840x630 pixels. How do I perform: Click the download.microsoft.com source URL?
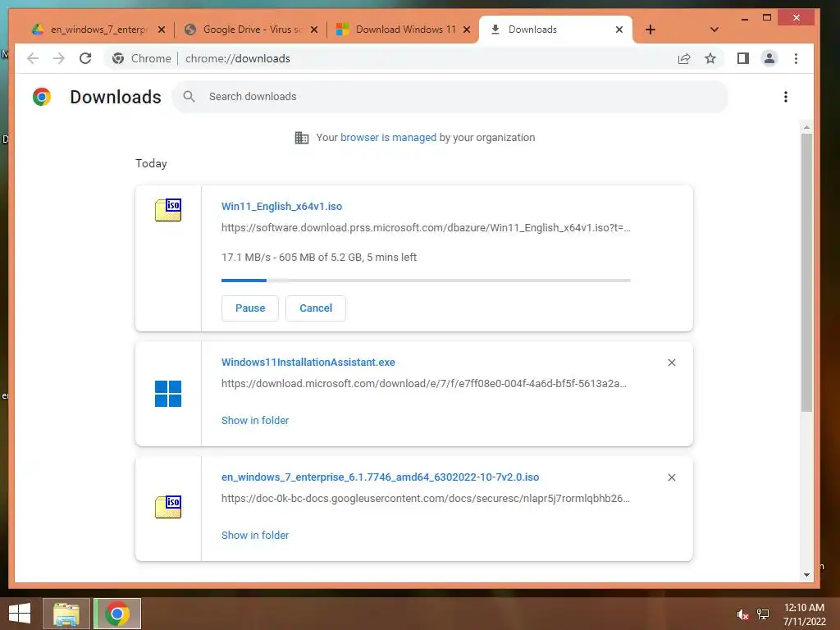(x=424, y=384)
